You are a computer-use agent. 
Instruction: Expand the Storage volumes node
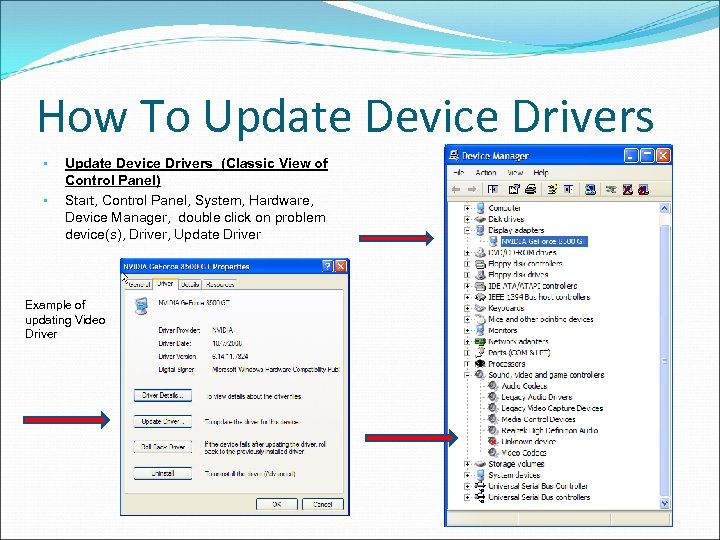pyautogui.click(x=467, y=464)
